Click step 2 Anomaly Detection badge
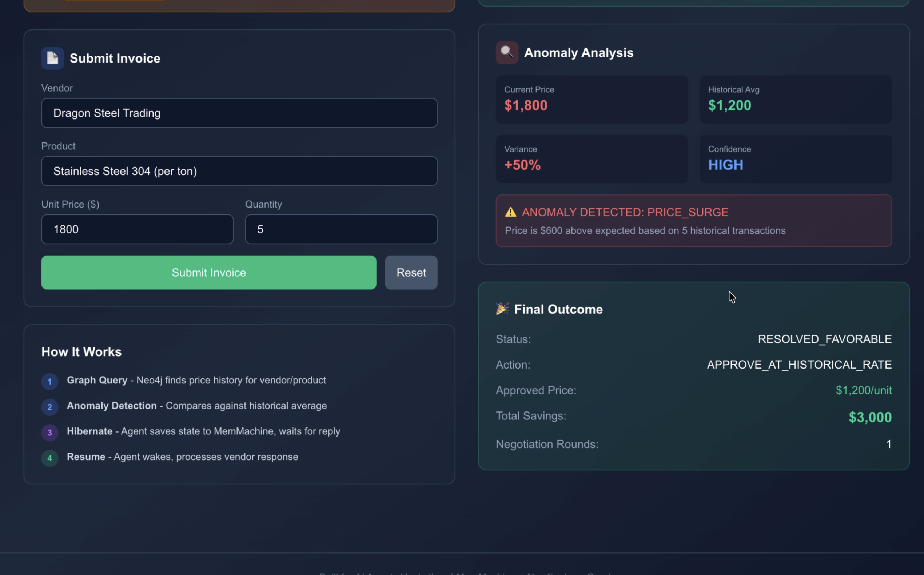This screenshot has height=575, width=924. point(49,407)
